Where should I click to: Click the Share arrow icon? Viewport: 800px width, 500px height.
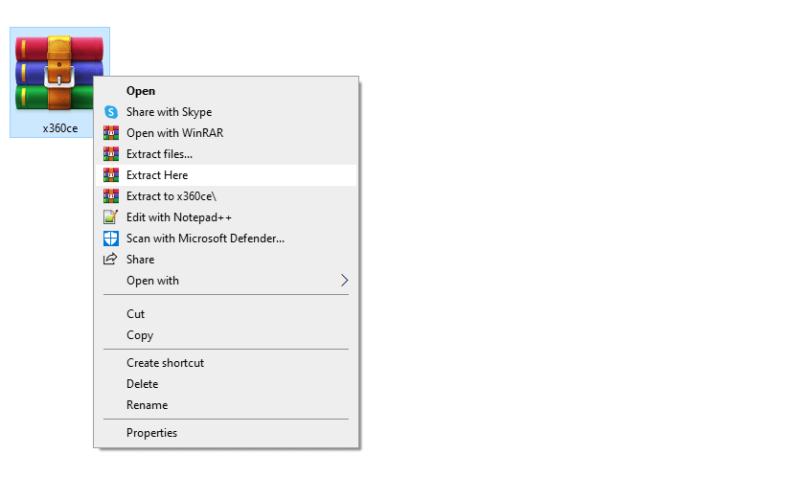coord(110,259)
